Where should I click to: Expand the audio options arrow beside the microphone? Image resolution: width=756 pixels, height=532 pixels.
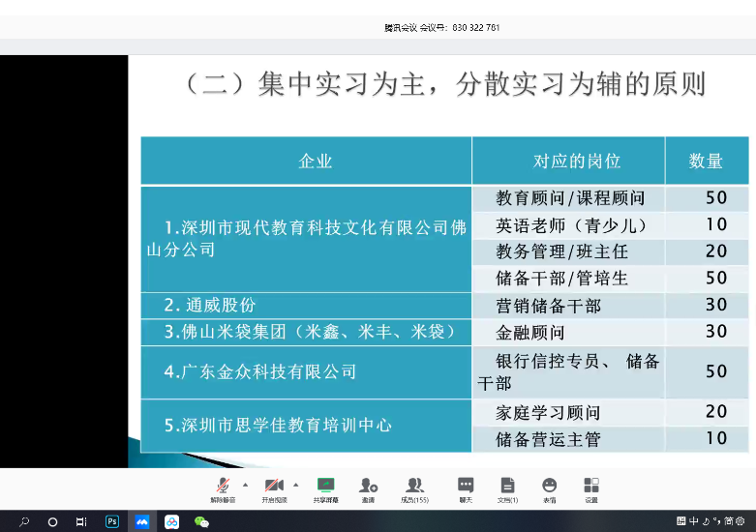(245, 485)
